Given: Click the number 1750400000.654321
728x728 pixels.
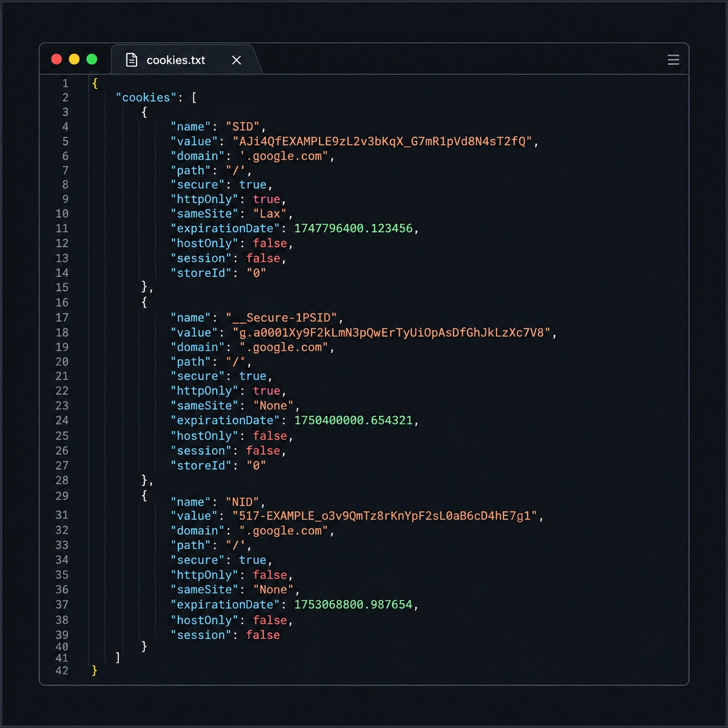Looking at the screenshot, I should 354,420.
